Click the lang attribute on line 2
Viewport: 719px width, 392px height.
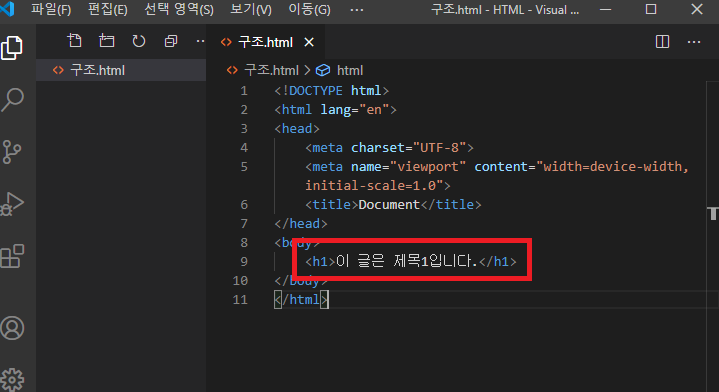[x=336, y=110]
